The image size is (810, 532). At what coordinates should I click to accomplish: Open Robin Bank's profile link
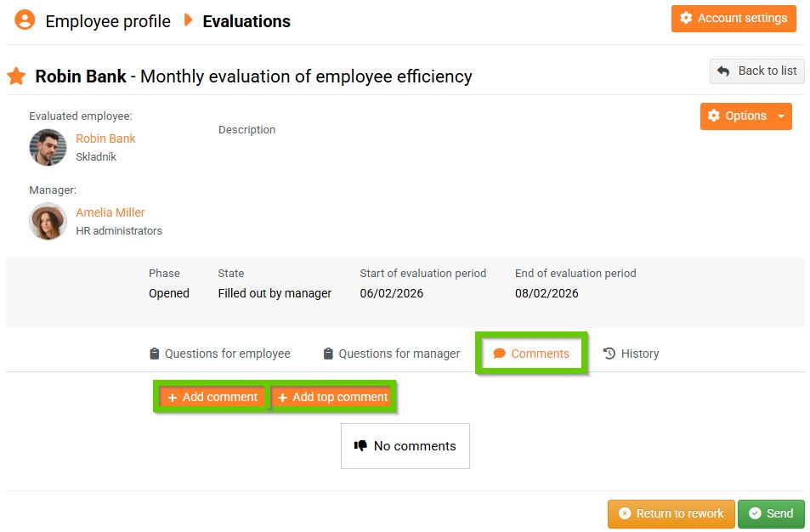coord(105,139)
